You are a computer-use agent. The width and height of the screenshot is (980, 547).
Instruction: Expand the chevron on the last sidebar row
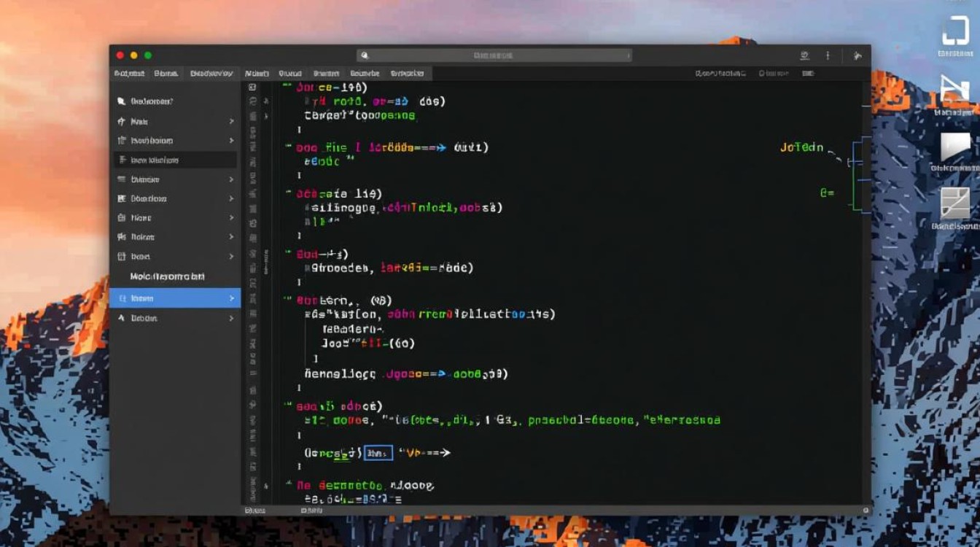pos(232,319)
